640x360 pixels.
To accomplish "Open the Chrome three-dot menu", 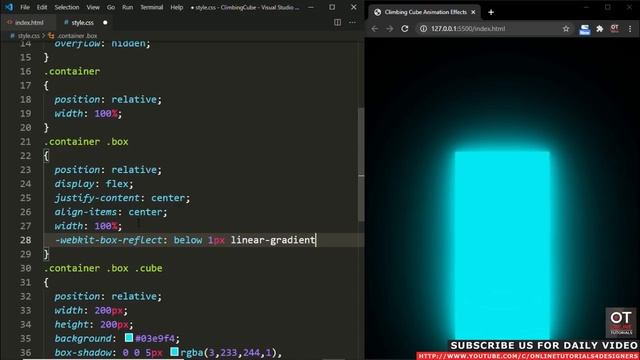I will 630,29.
